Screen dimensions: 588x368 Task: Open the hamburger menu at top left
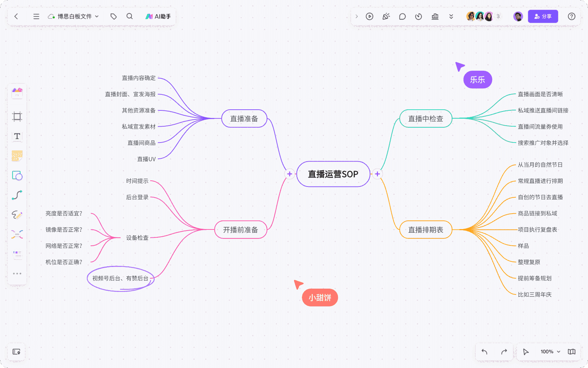click(x=35, y=16)
